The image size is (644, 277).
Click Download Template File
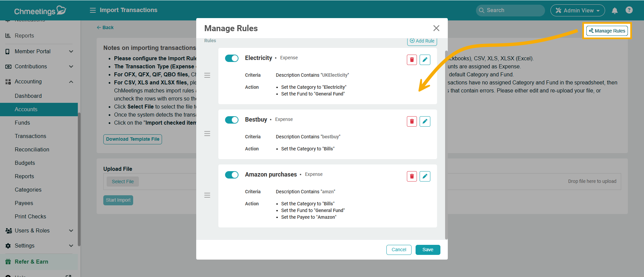[x=132, y=139]
